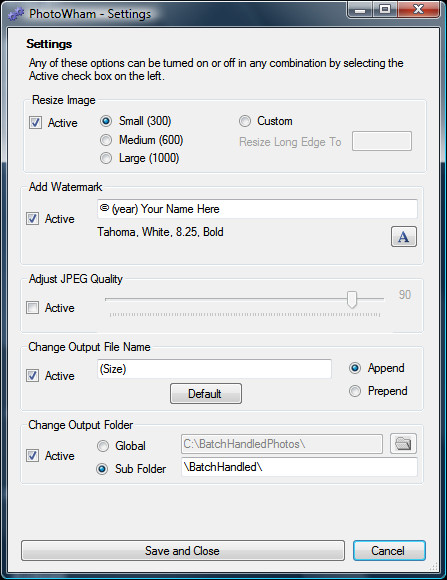Click the watermark text input field
Image resolution: width=447 pixels, height=580 pixels.
(258, 209)
